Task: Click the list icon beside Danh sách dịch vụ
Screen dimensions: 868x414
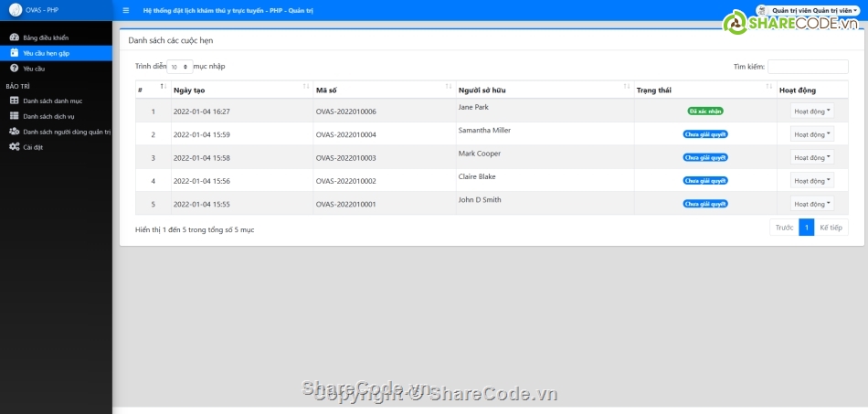Action: (14, 116)
